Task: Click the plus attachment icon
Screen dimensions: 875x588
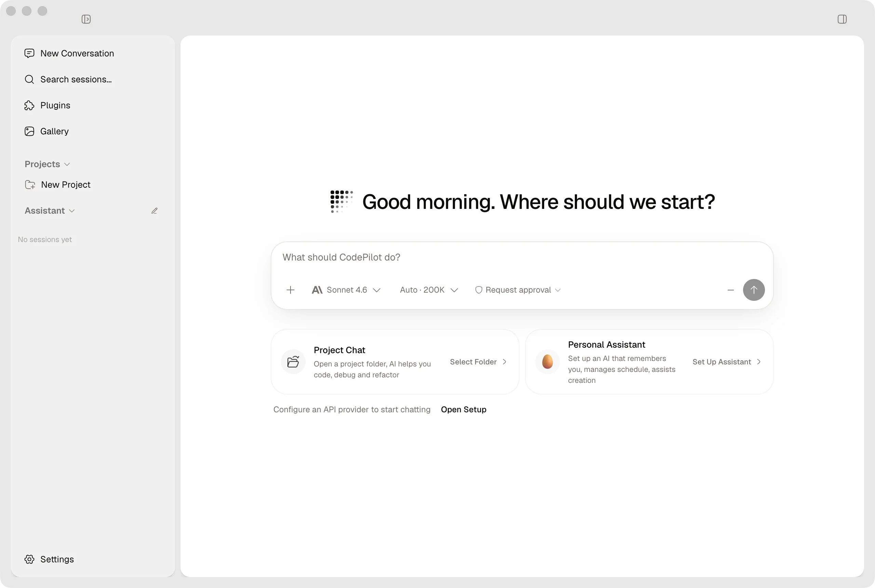Action: pos(291,290)
